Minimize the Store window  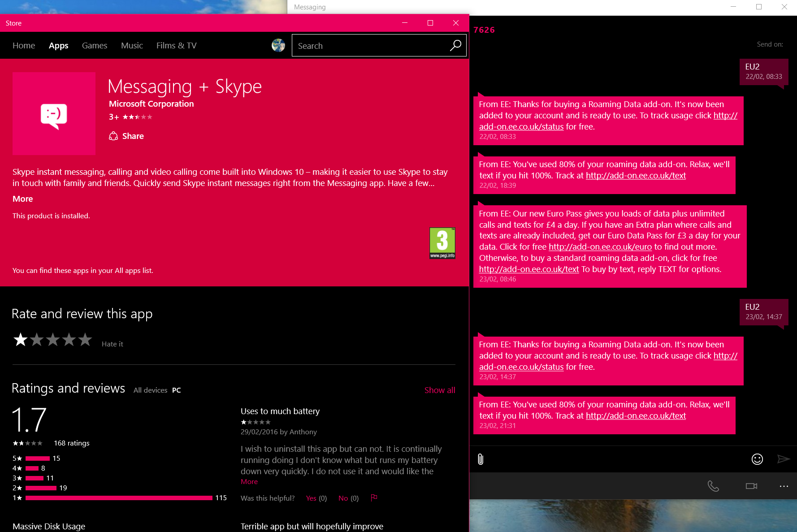pos(405,23)
